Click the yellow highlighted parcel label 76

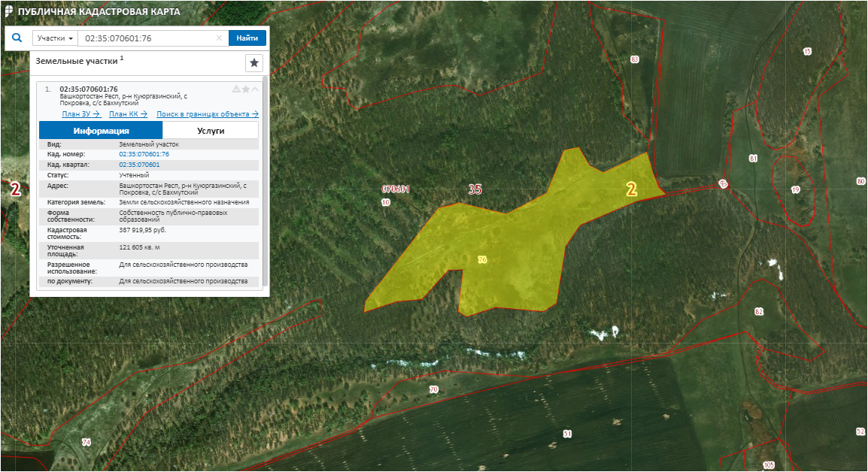point(482,259)
